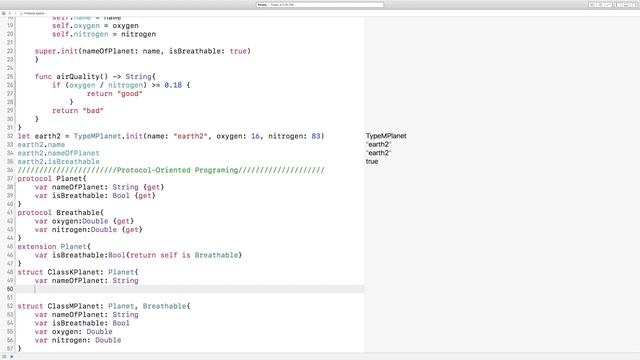The height and width of the screenshot is (360, 640).
Task: Click the return "bad" statement
Action: pyautogui.click(x=78, y=111)
